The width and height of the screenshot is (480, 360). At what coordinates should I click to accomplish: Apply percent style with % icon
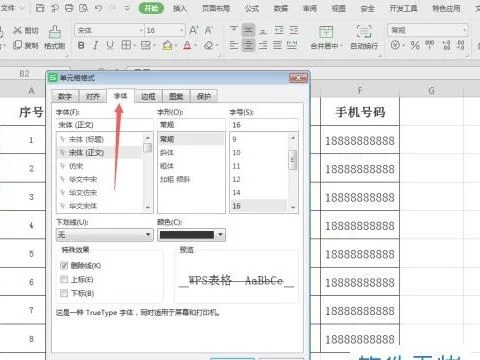[x=415, y=45]
